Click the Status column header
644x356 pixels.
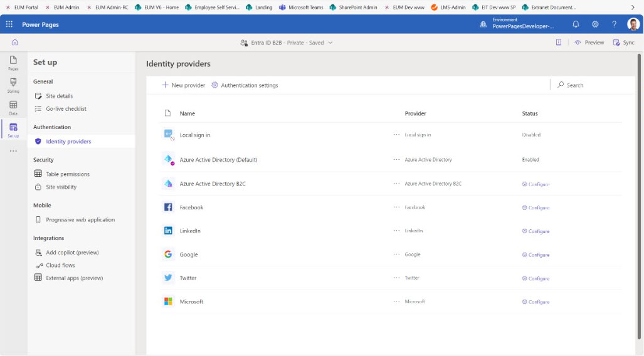(x=530, y=113)
